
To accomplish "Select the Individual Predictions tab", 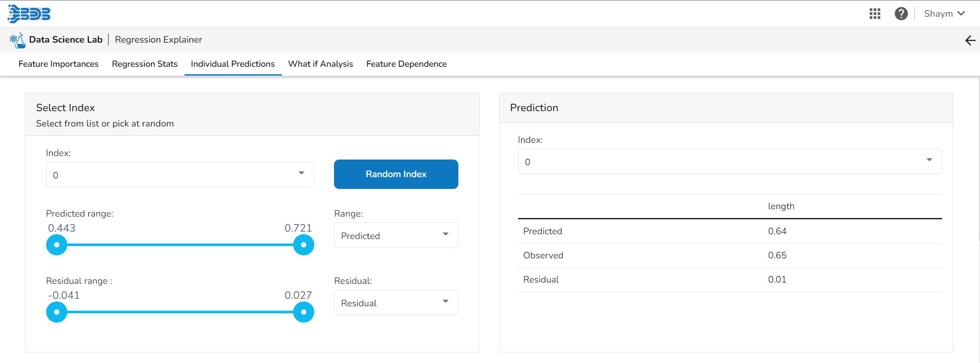I will click(x=232, y=64).
